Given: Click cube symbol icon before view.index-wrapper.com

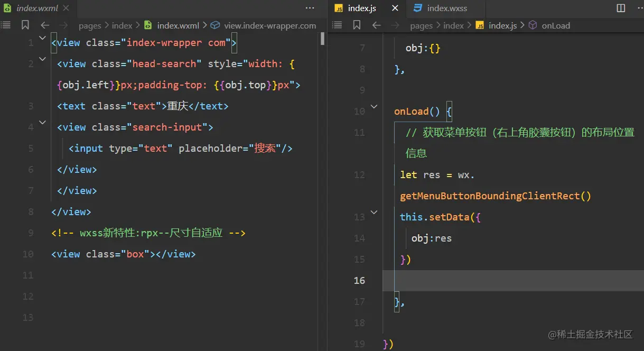Looking at the screenshot, I should tap(215, 25).
